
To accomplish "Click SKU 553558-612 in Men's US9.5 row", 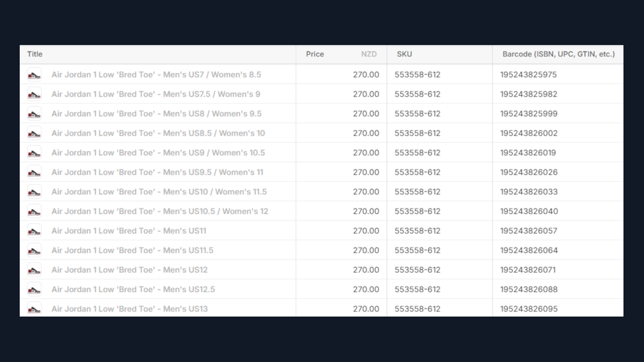I will coord(417,172).
